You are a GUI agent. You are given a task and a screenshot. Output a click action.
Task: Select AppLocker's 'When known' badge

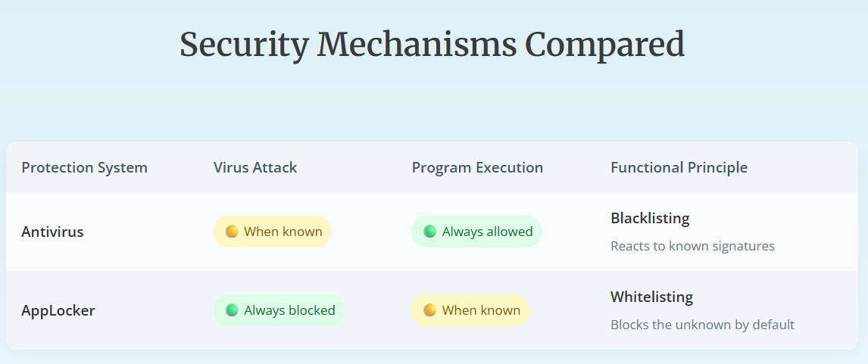[470, 310]
